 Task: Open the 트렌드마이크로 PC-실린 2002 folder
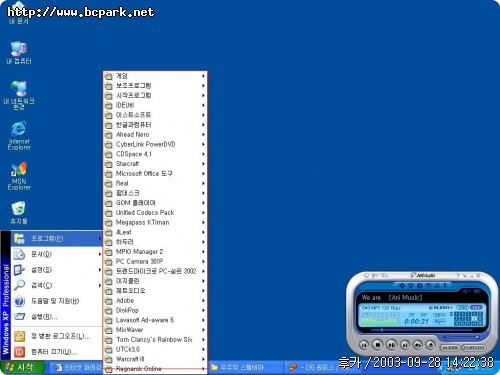pyautogui.click(x=155, y=271)
